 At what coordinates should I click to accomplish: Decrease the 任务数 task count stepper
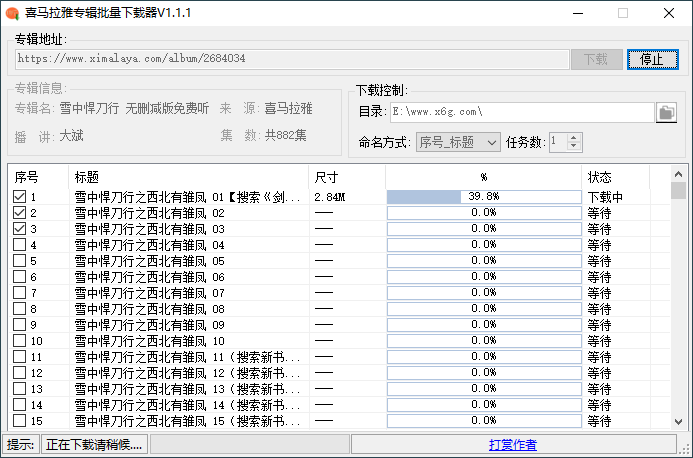(x=573, y=148)
